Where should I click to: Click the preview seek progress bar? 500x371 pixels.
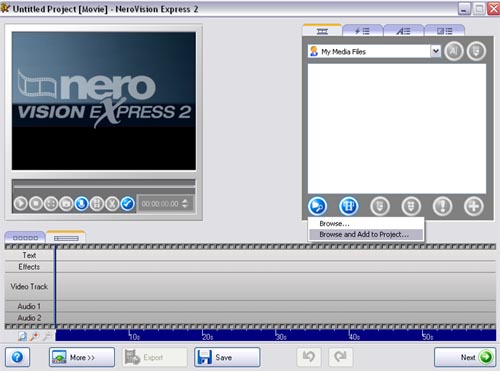click(x=104, y=183)
